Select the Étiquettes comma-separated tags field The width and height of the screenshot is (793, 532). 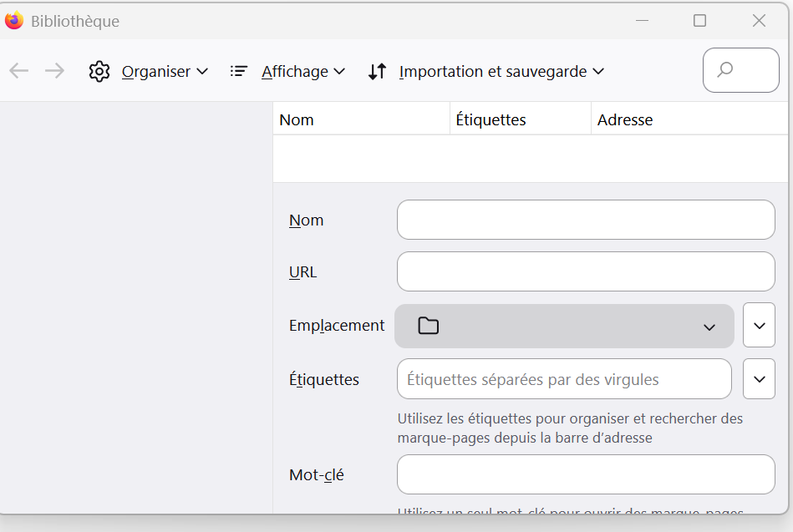tap(564, 379)
